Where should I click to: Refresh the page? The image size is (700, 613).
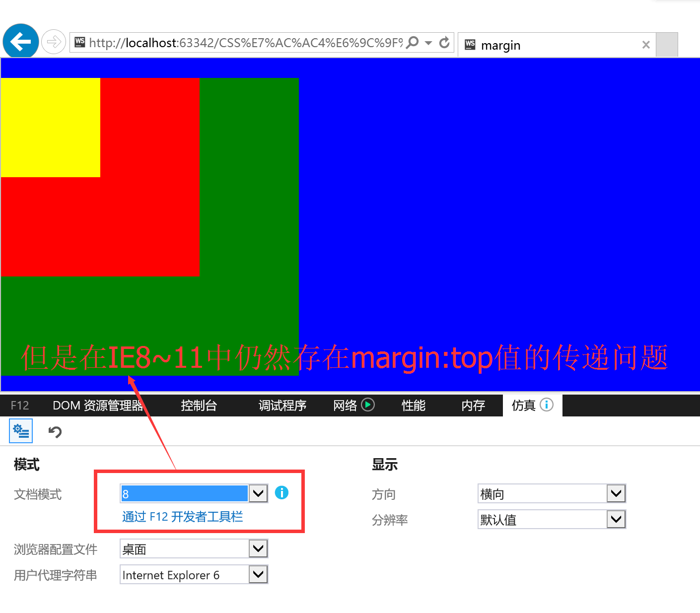(x=445, y=43)
